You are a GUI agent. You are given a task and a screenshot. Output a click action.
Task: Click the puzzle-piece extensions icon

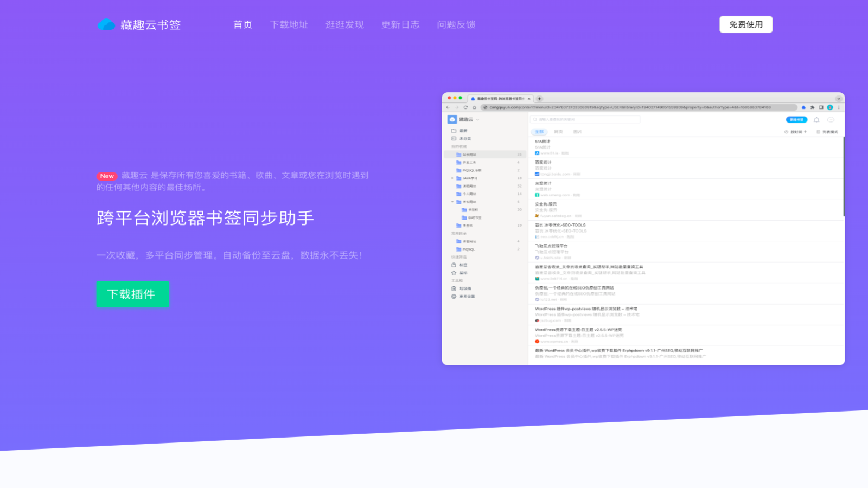tap(812, 107)
